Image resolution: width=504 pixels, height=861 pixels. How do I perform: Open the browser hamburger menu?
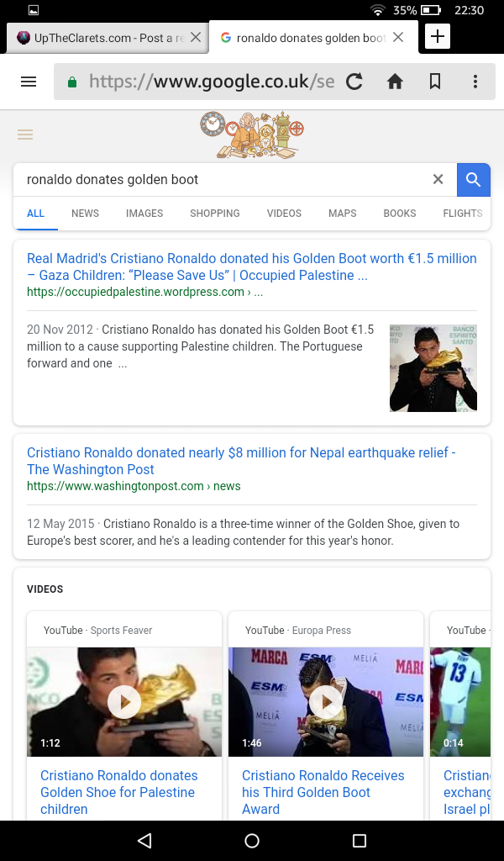coord(29,82)
